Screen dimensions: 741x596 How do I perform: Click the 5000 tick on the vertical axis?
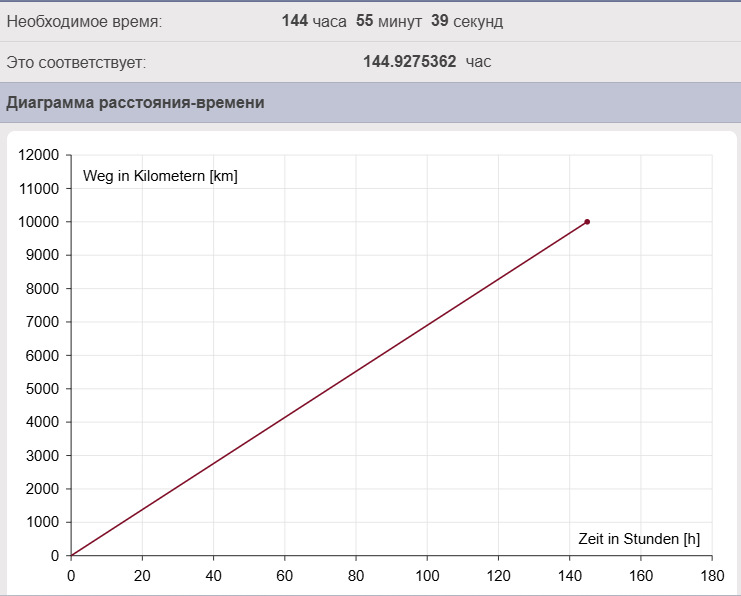[44, 389]
